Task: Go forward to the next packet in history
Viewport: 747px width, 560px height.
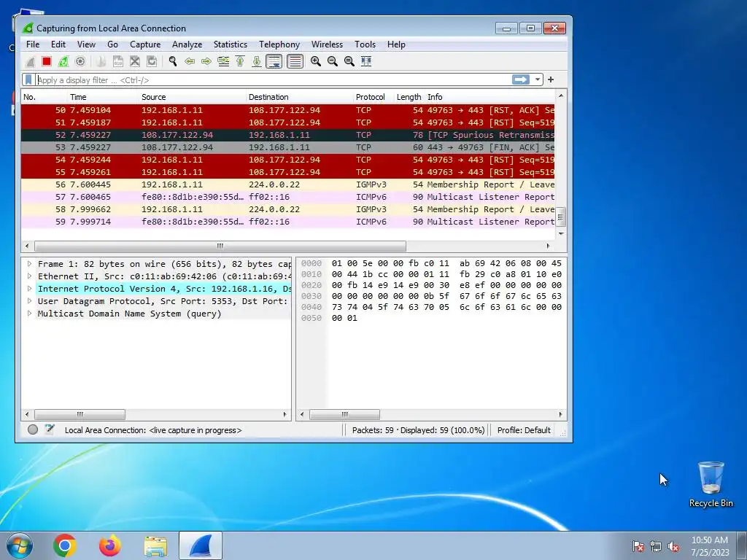Action: click(x=206, y=61)
